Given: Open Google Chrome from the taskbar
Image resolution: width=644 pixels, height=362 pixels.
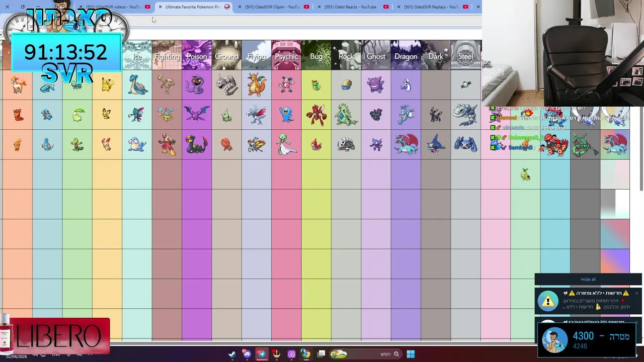Looking at the screenshot, I should tap(306, 354).
